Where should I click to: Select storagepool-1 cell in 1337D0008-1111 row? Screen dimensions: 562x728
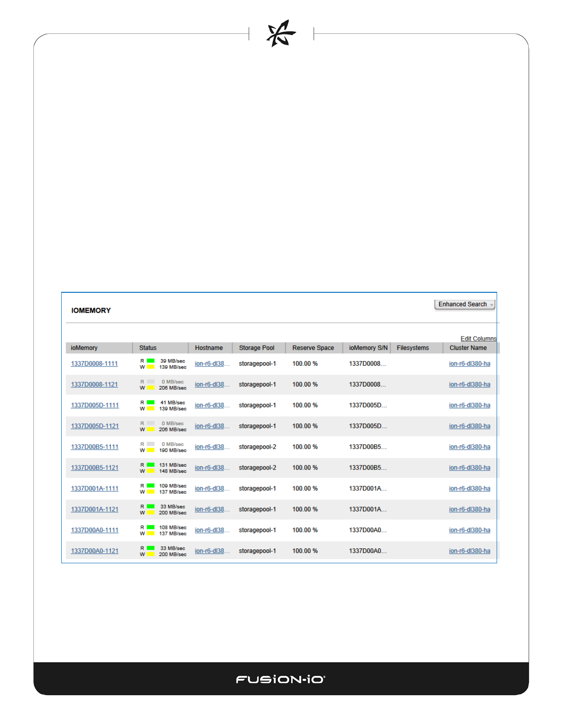tap(257, 364)
